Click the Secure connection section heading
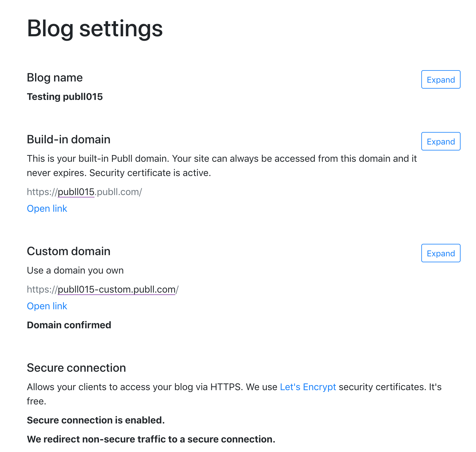Screen dimensions: 476x452 pos(76,368)
